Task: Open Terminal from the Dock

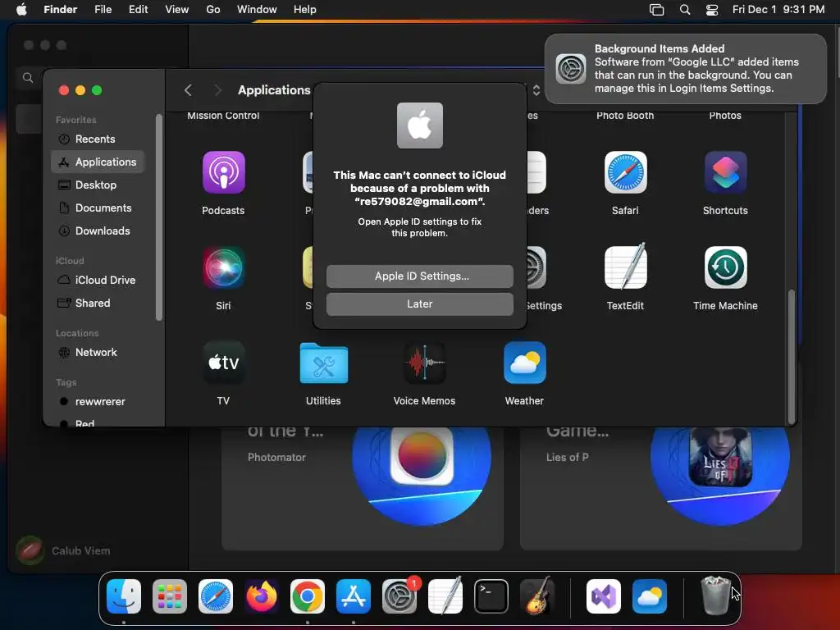Action: click(491, 596)
